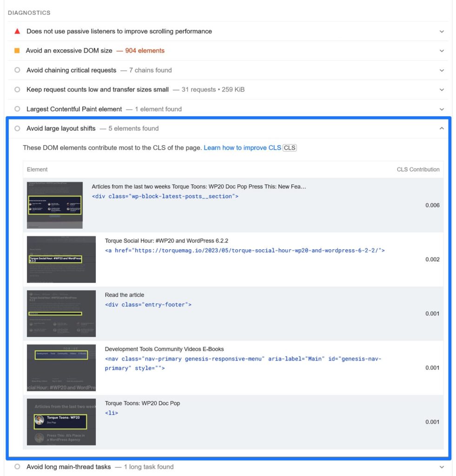Click the red failing-audit triangle icon
The width and height of the screenshot is (456, 476).
(x=17, y=31)
